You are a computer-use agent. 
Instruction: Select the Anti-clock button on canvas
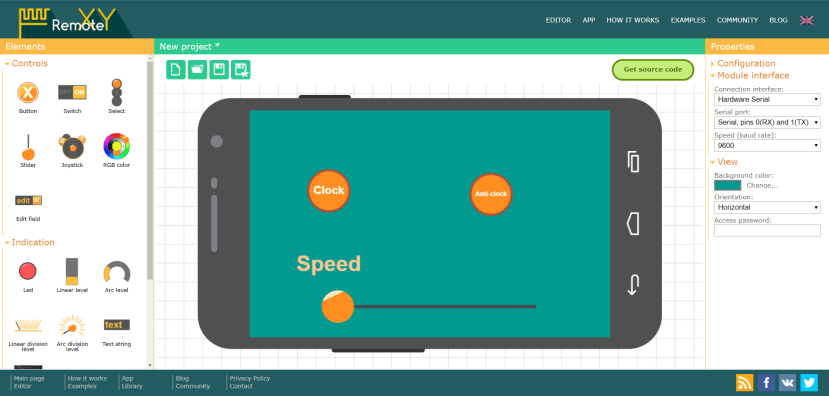tap(491, 194)
